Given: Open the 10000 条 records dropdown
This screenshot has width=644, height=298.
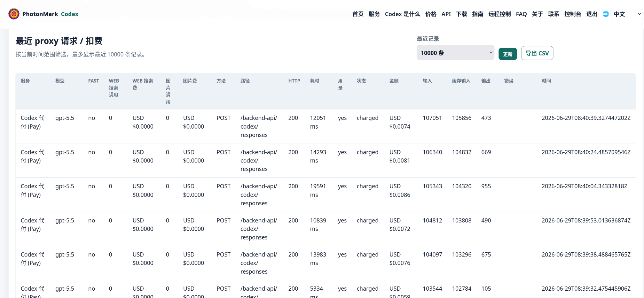Looking at the screenshot, I should (455, 53).
